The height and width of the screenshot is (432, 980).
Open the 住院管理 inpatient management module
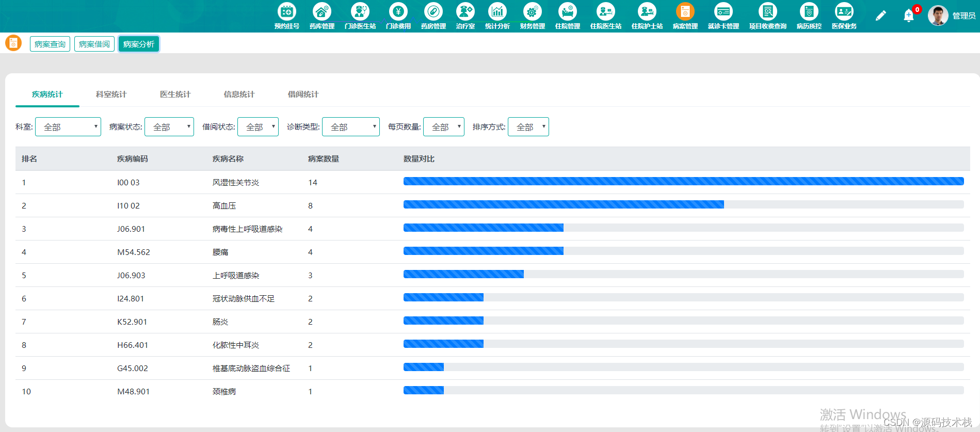click(568, 16)
